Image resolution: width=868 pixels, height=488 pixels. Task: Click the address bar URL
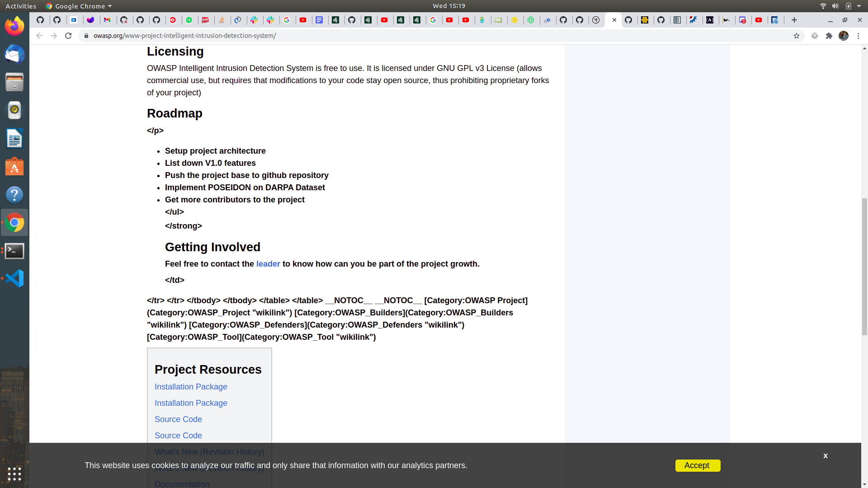[184, 36]
